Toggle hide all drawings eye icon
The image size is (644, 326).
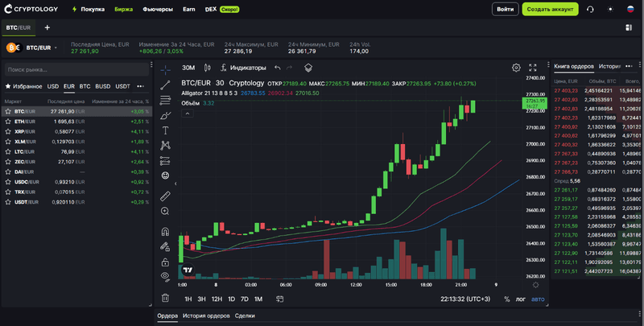(165, 276)
